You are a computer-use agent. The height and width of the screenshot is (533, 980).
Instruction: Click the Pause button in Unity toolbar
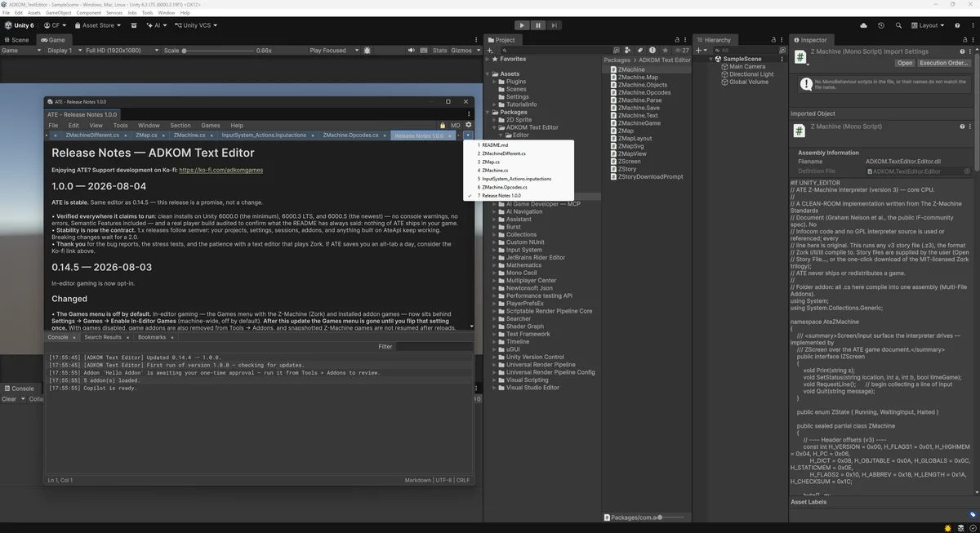click(x=538, y=25)
